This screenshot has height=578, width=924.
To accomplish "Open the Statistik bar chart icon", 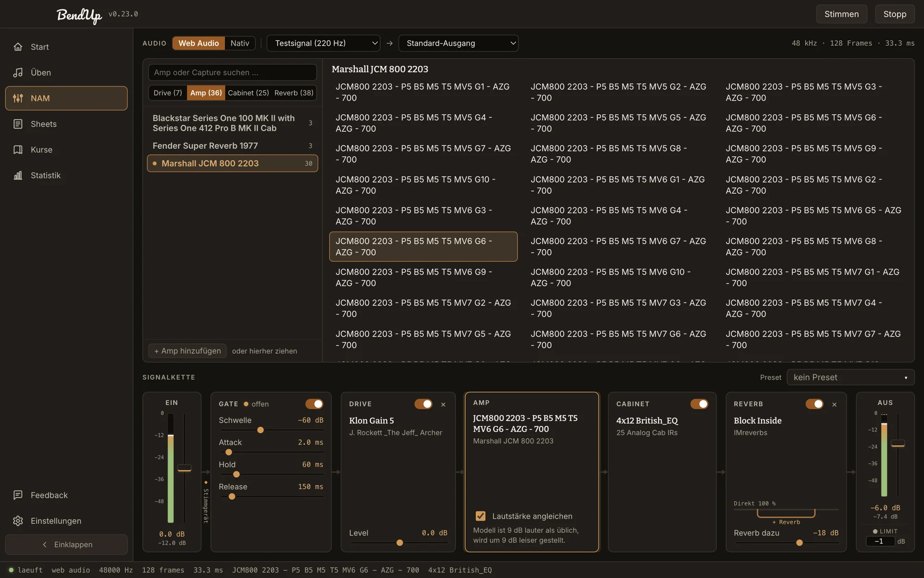I will 18,175.
